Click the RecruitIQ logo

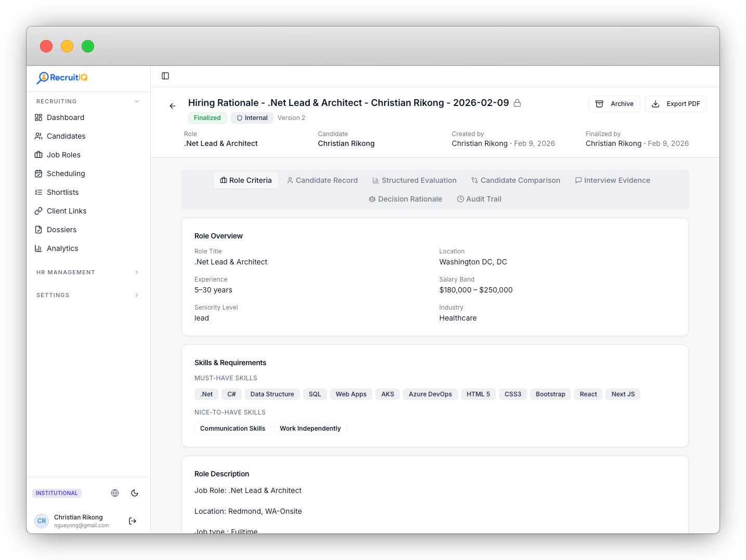(62, 78)
